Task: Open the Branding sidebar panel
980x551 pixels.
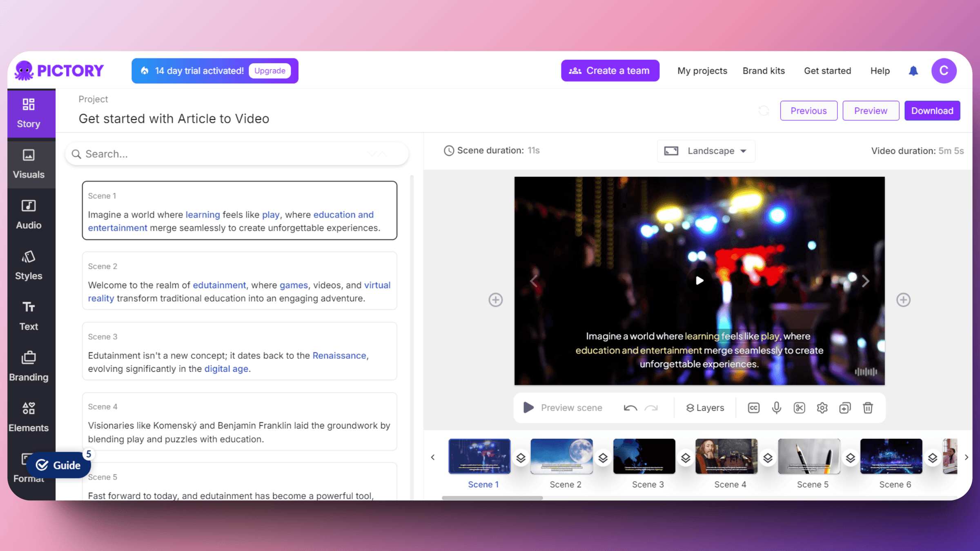Action: [x=29, y=367]
